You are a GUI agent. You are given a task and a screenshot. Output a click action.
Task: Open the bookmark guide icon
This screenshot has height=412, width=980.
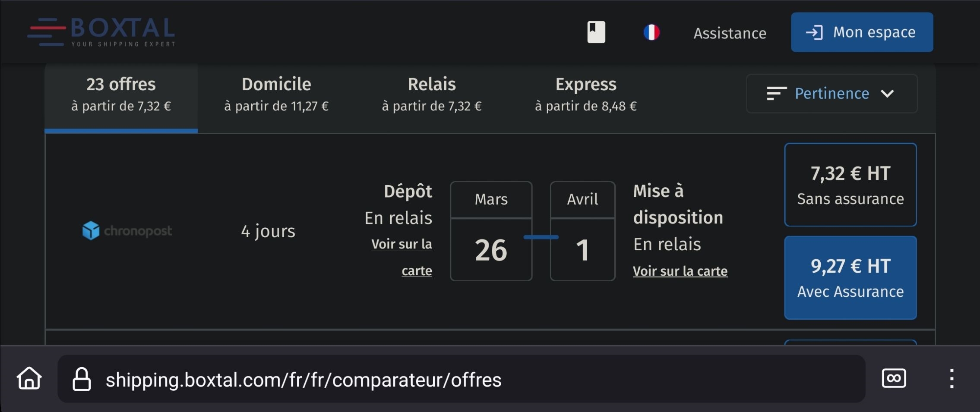(x=596, y=32)
